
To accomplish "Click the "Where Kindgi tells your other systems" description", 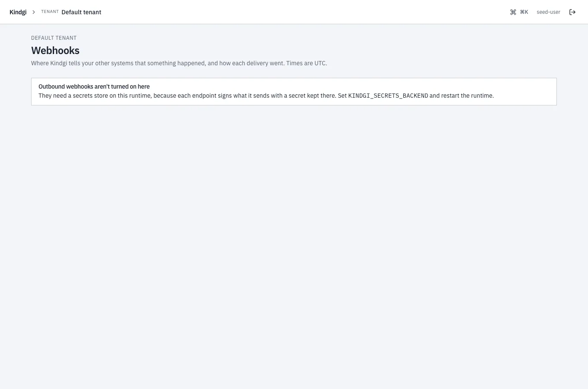I will click(x=179, y=63).
